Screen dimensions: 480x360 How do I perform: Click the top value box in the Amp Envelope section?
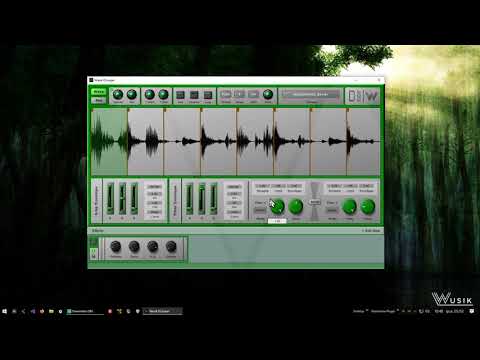click(x=154, y=187)
